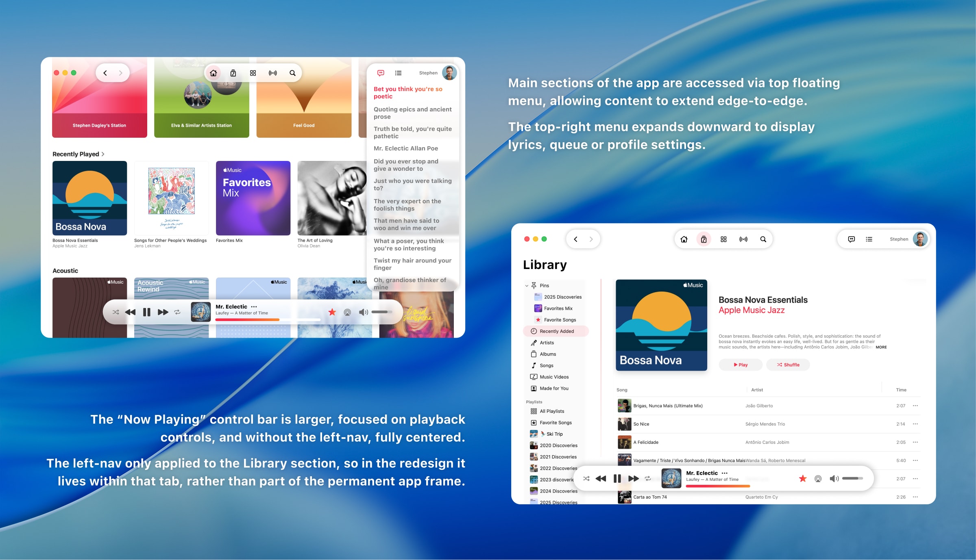The width and height of the screenshot is (976, 560).
Task: Open All Playlists in sidebar
Action: tap(551, 411)
